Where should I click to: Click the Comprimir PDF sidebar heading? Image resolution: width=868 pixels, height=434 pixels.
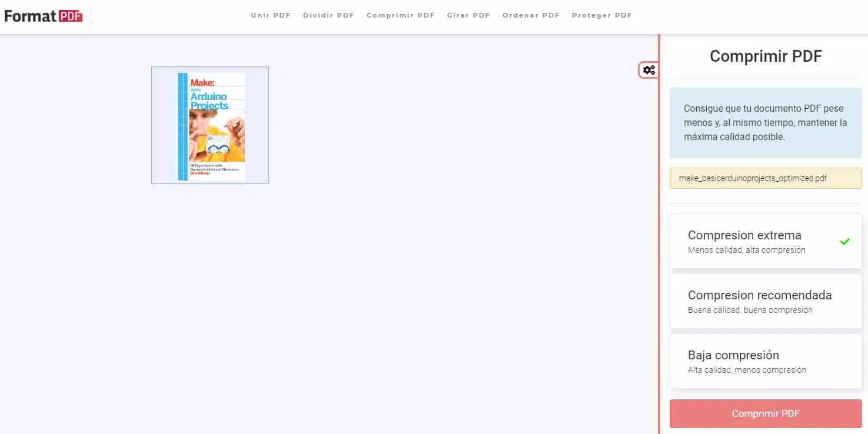(766, 56)
